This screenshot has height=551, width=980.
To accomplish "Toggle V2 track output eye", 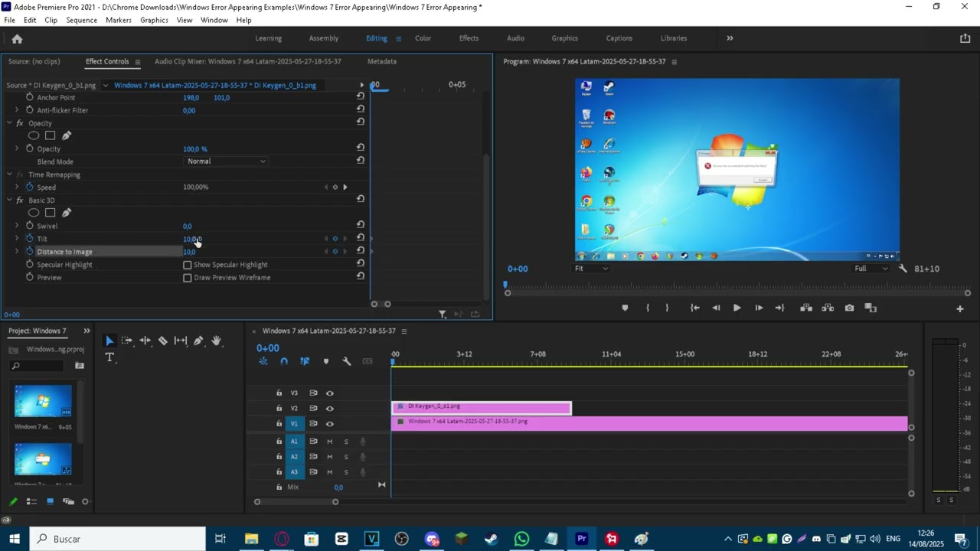I will [330, 409].
